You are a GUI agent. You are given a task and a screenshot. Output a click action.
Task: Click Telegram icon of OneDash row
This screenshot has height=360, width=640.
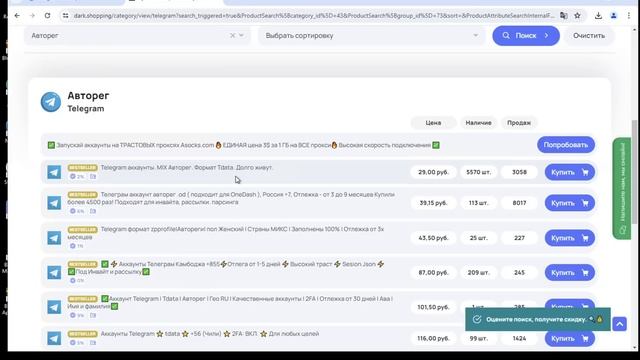54,203
